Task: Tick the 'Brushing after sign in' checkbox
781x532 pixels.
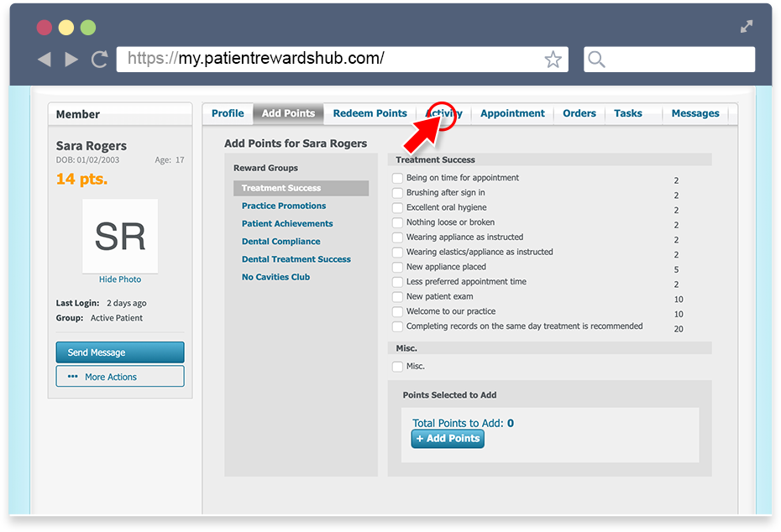Action: [397, 193]
